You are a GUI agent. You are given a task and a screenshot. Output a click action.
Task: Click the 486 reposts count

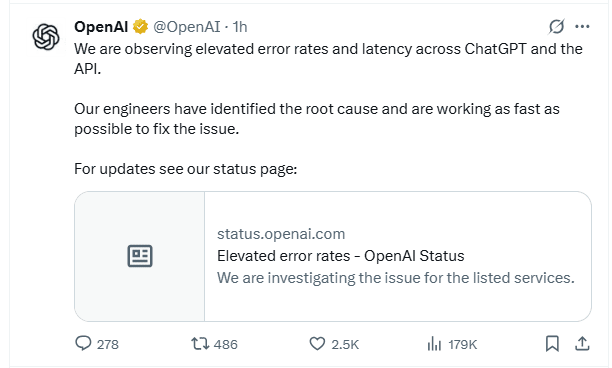click(x=226, y=345)
